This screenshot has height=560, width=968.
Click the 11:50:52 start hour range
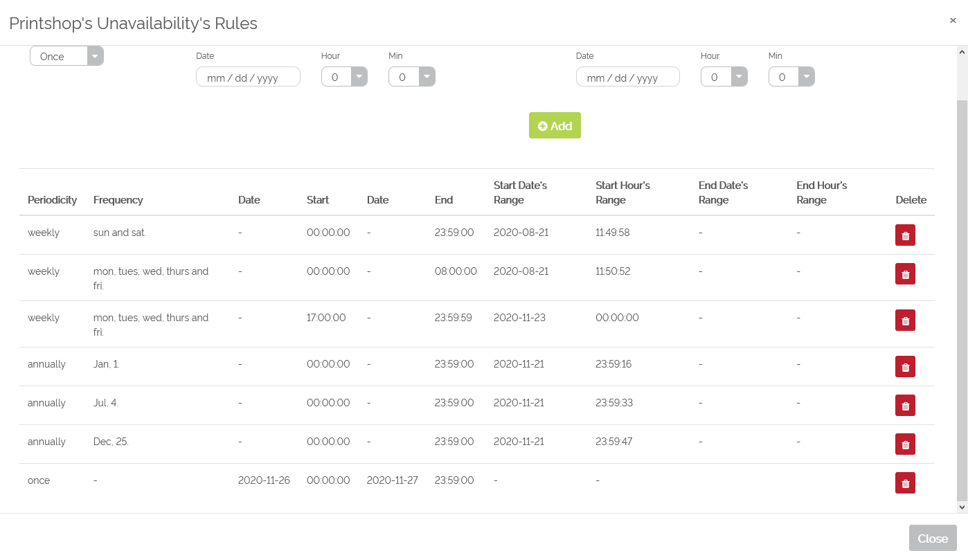(x=613, y=271)
